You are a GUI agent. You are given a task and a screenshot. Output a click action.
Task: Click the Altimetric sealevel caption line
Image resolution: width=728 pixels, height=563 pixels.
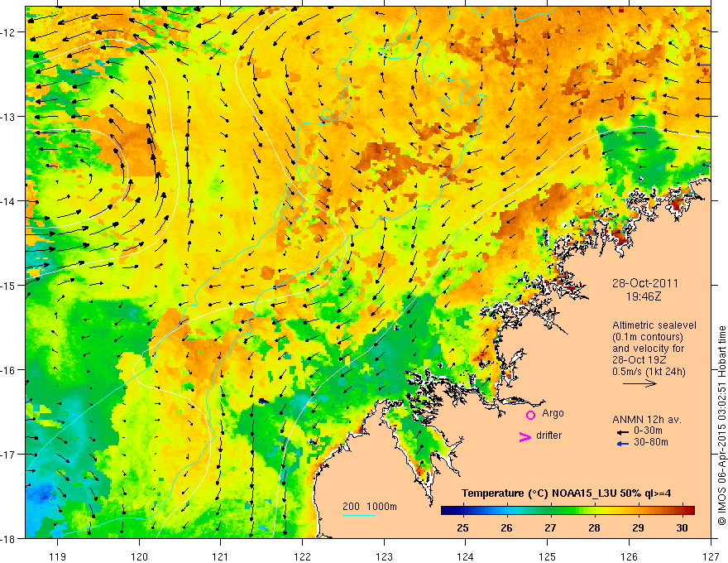pyautogui.click(x=654, y=325)
